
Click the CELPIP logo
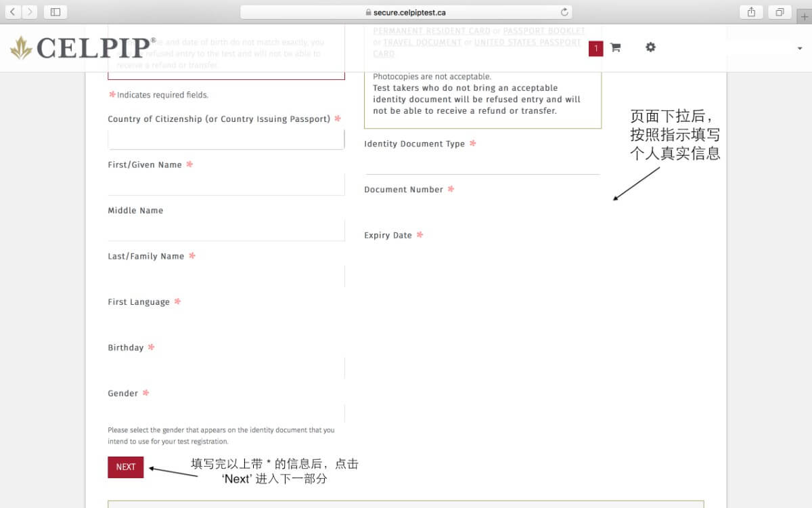(83, 47)
